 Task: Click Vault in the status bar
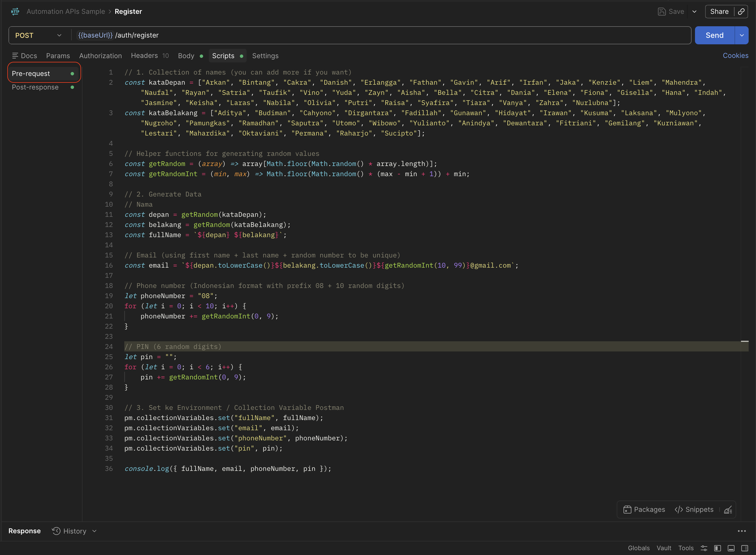664,548
